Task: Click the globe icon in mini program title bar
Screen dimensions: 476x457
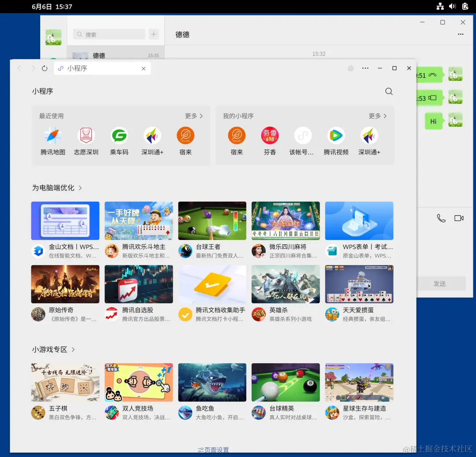Action: [x=351, y=68]
